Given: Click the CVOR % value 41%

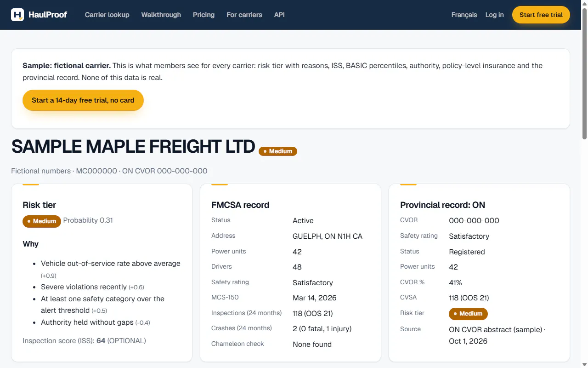Looking at the screenshot, I should [455, 283].
